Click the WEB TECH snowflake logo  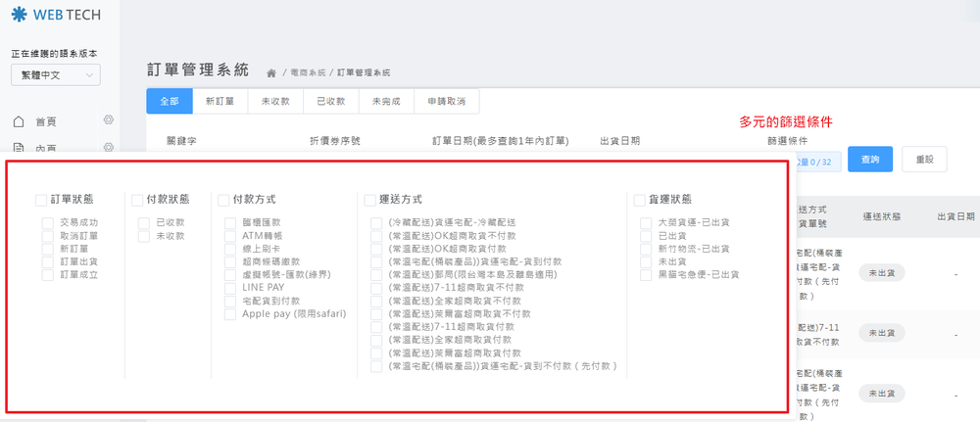[20, 15]
